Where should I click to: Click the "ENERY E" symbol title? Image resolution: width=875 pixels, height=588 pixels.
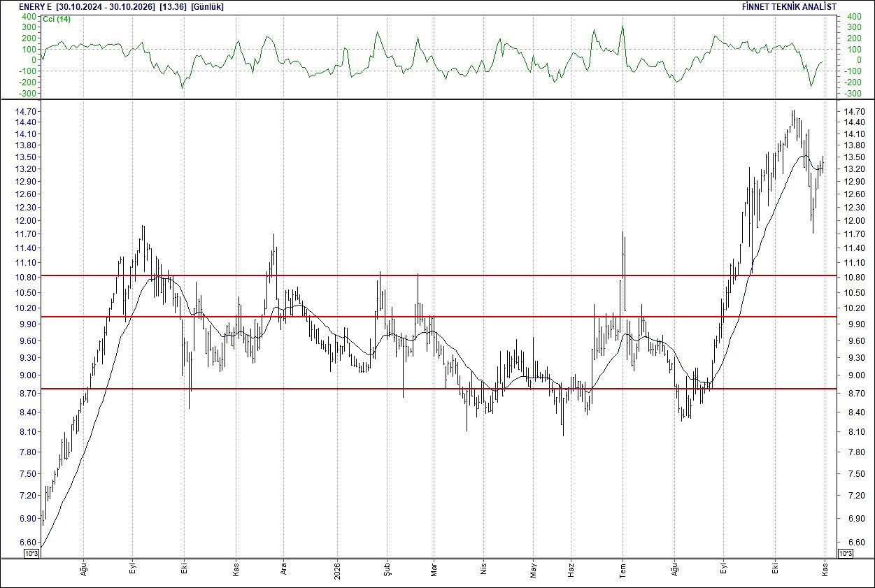point(36,6)
